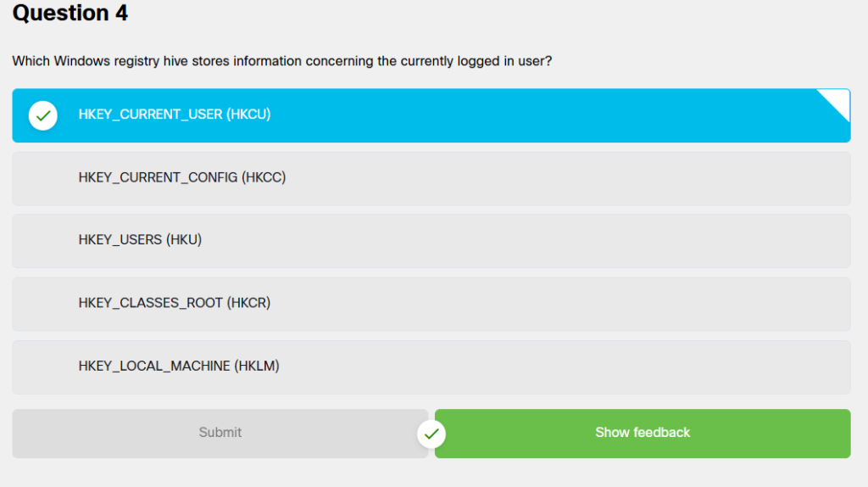The width and height of the screenshot is (868, 487).
Task: Click the HKCU abbreviation in the blue row
Action: 248,115
